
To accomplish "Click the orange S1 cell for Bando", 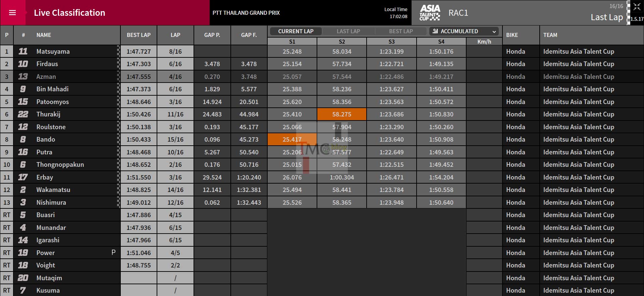I will pyautogui.click(x=292, y=139).
